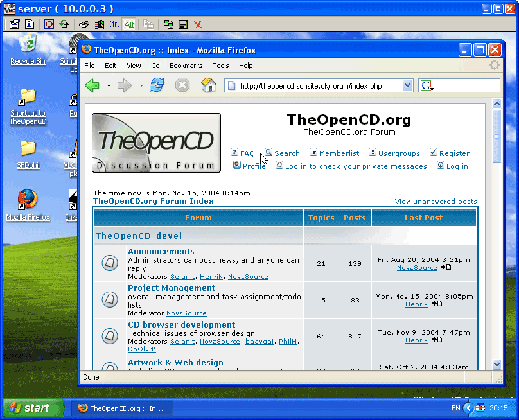Toggle the Alt key in the VNC toolbar
The width and height of the screenshot is (519, 420).
coord(128,24)
